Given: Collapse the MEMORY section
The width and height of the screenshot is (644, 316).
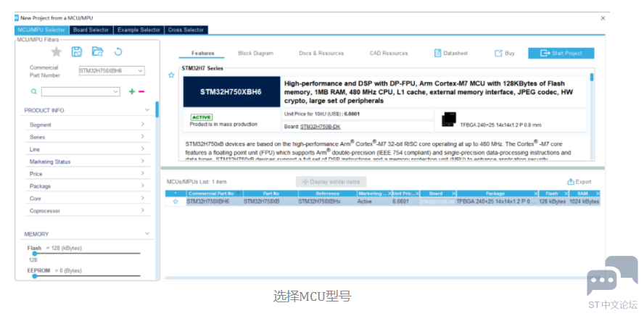Looking at the screenshot, I should tap(147, 233).
